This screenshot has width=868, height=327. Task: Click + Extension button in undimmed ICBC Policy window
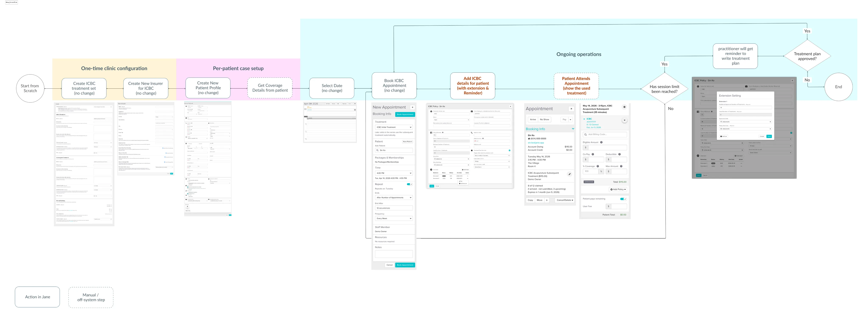tap(465, 170)
